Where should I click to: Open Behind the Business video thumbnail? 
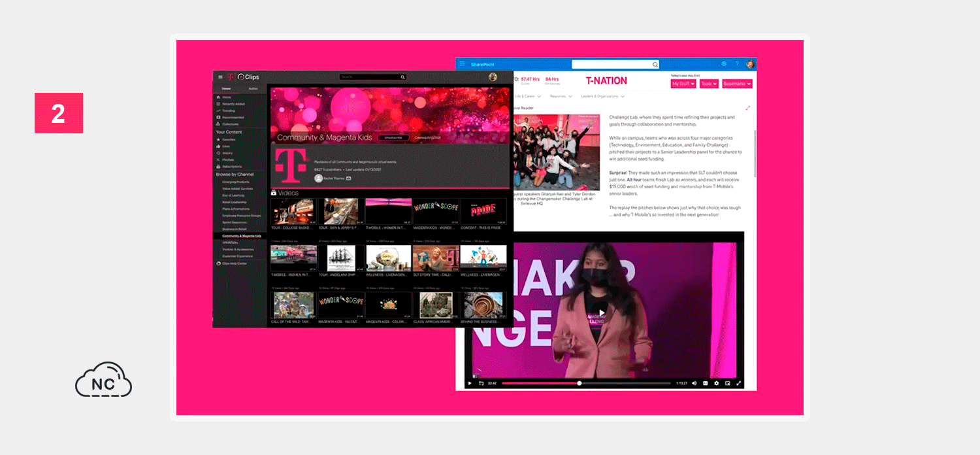[x=483, y=305]
